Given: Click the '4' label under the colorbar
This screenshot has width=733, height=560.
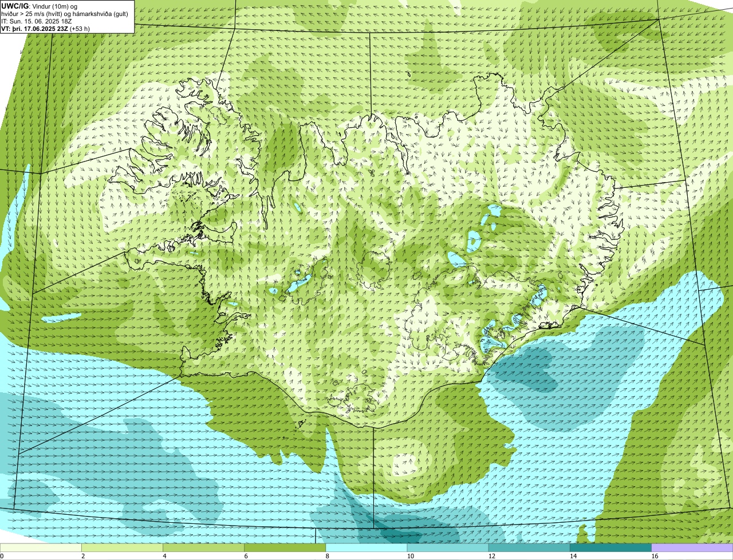Looking at the screenshot, I should 164,556.
